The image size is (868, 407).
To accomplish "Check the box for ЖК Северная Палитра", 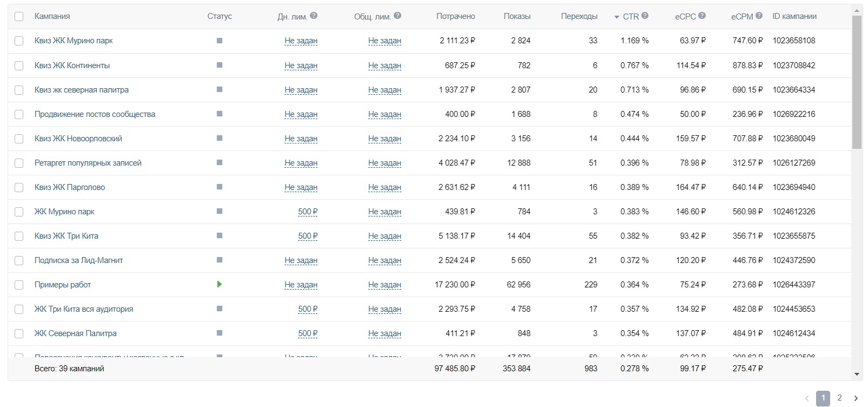I will [x=19, y=333].
